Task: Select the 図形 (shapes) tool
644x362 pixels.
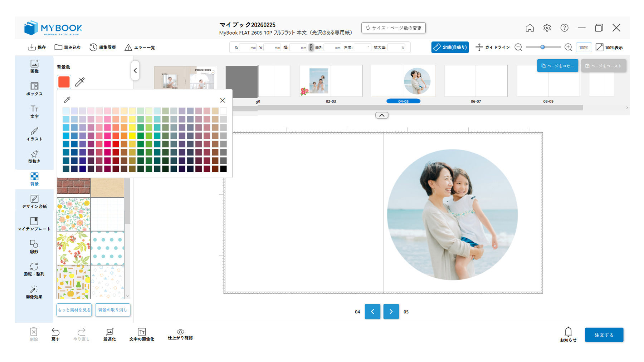Action: coord(34,247)
